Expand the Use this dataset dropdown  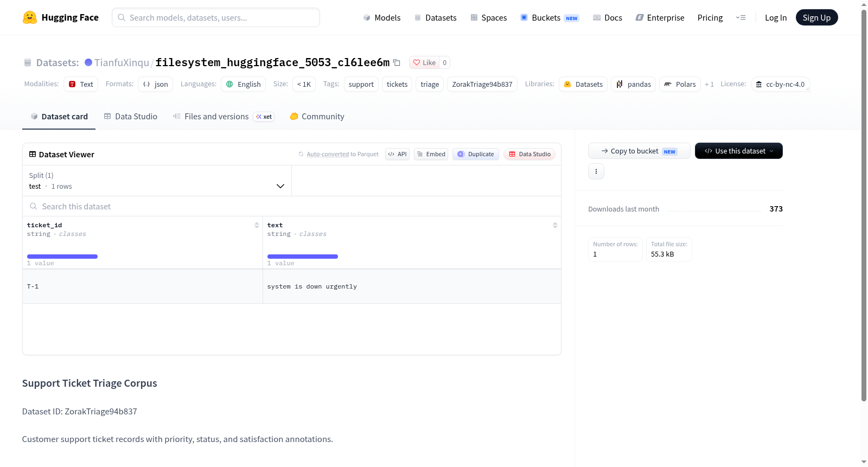point(739,151)
